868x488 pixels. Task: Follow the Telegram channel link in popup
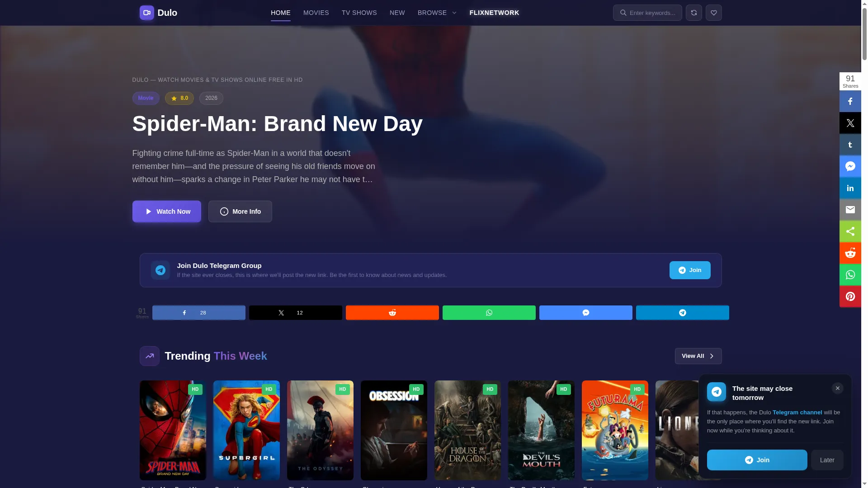click(x=797, y=413)
